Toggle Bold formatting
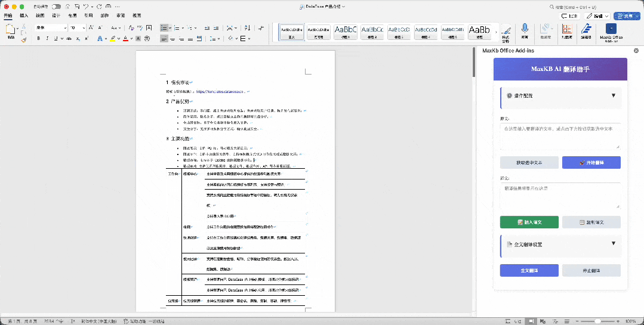This screenshot has width=644, height=325. (39, 39)
